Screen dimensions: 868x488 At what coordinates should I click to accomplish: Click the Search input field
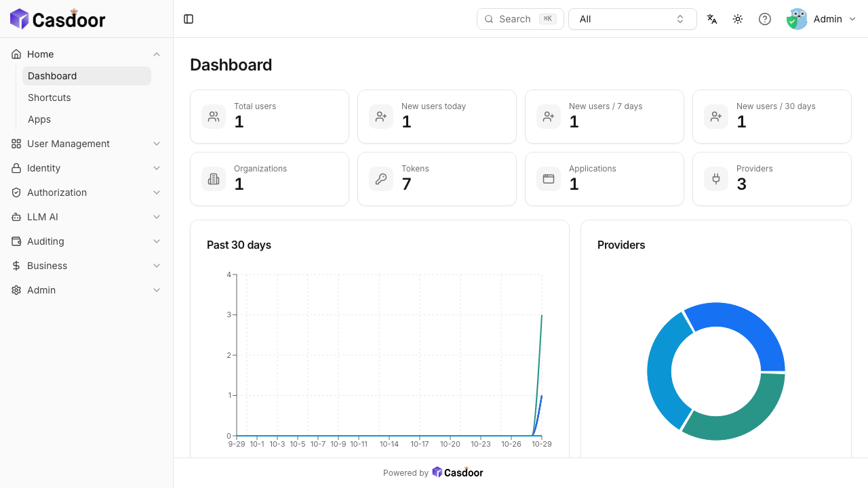point(520,19)
